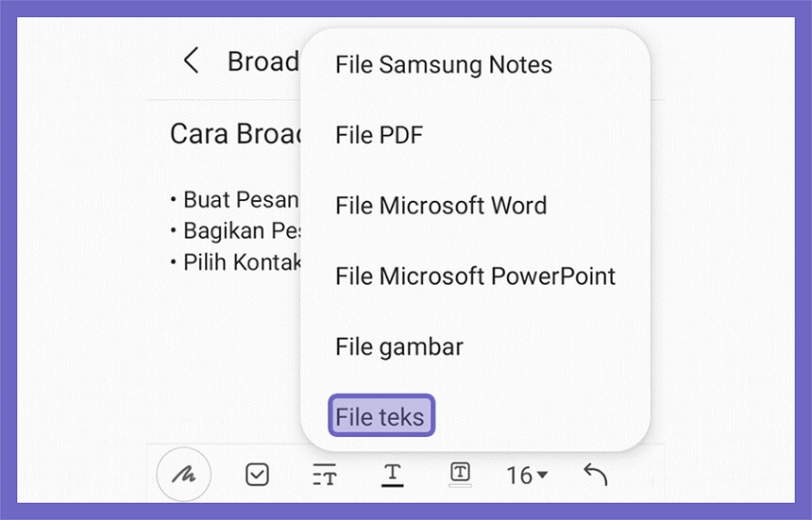Choose File gambar option

pyautogui.click(x=399, y=346)
